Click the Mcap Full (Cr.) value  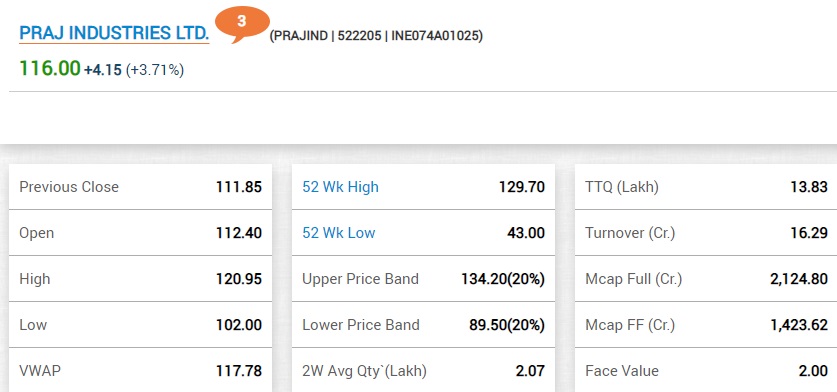coord(799,279)
